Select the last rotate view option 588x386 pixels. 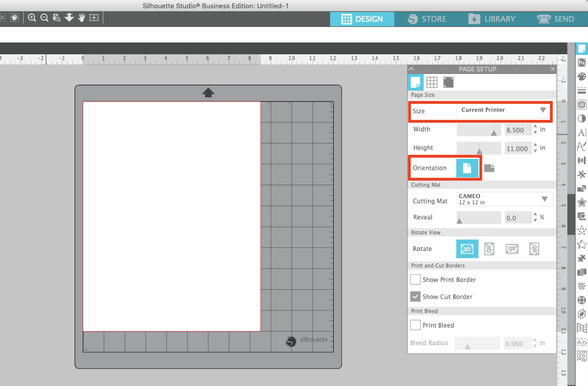point(534,249)
